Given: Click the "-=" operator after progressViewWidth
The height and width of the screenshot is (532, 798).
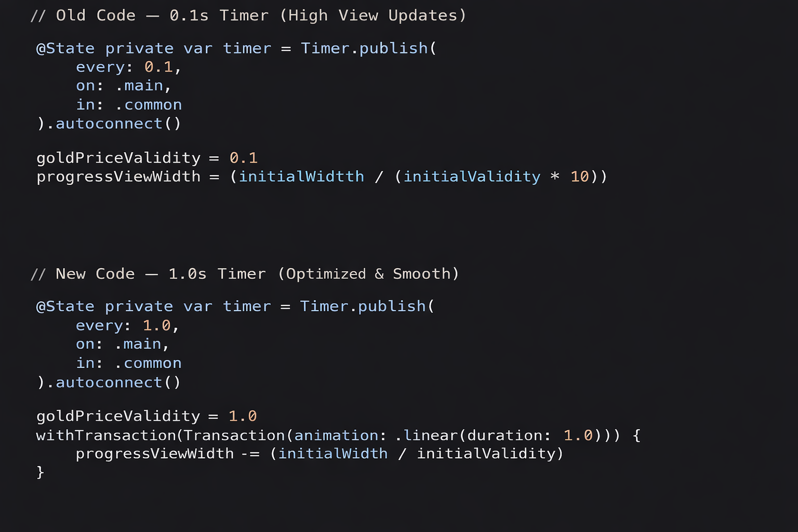Looking at the screenshot, I should pos(250,454).
